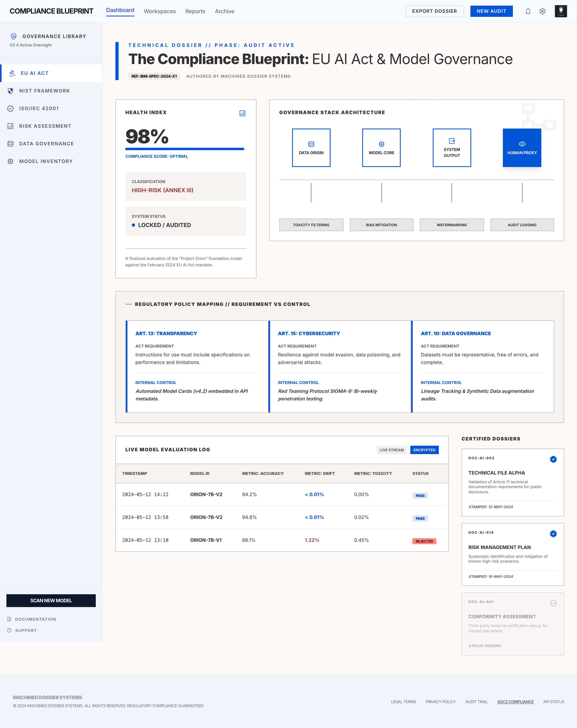Toggle the Encrypted mode on evaluation log
Viewport: 577px width, 728px height.
click(x=424, y=450)
